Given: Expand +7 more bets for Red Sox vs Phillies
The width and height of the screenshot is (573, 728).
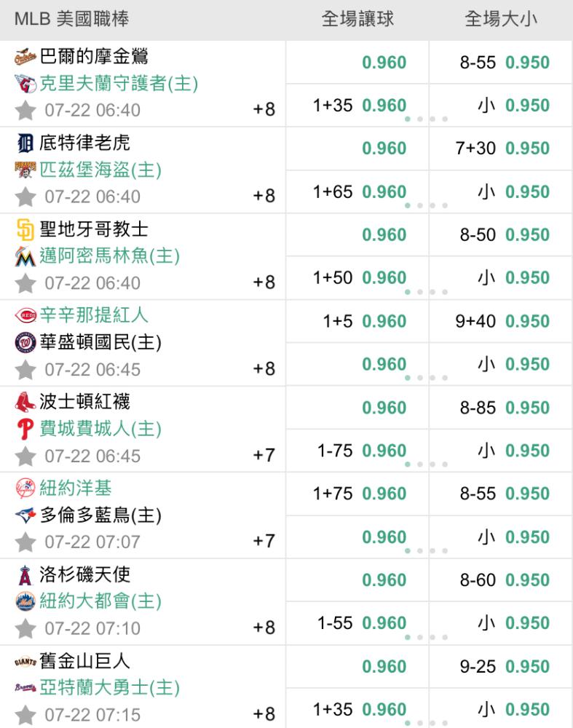Looking at the screenshot, I should [264, 455].
